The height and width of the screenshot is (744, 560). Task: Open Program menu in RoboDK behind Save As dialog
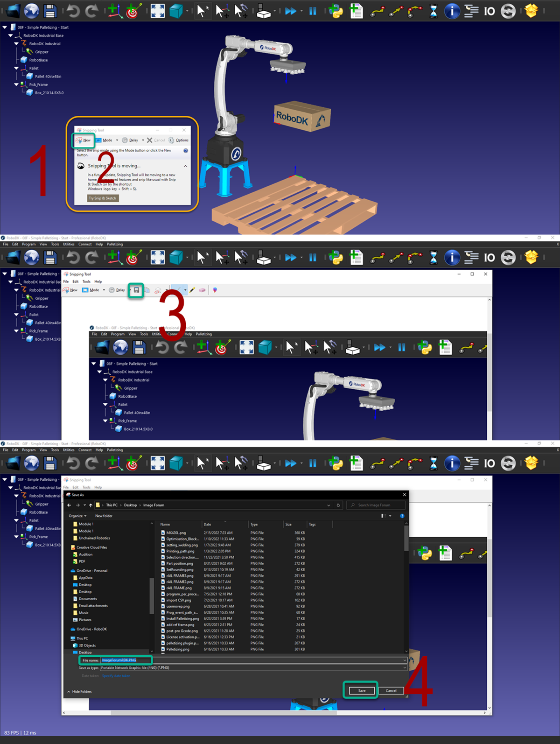click(29, 450)
